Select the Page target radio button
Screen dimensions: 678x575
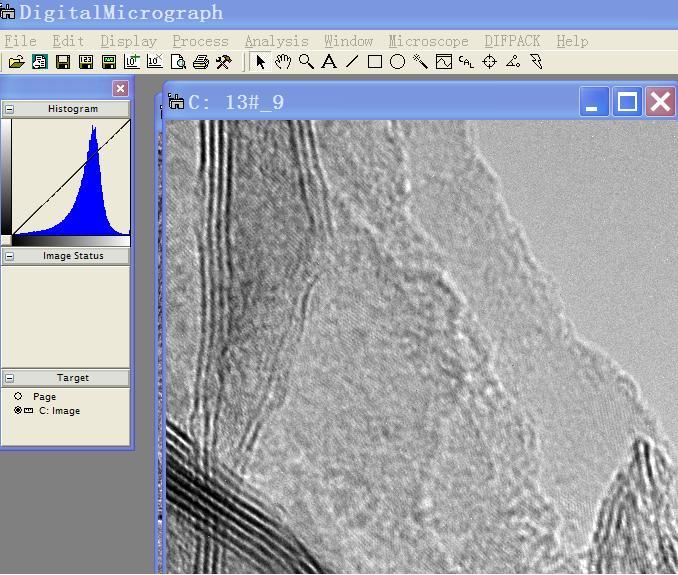tap(18, 397)
